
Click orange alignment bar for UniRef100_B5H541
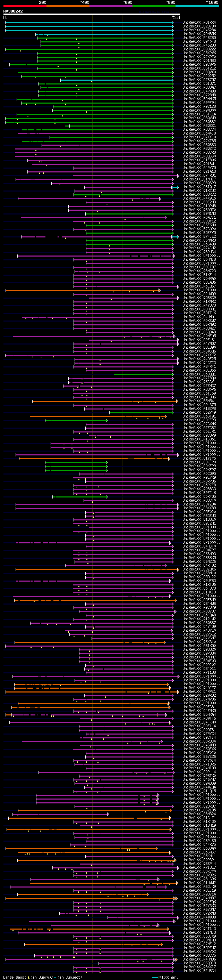[105, 402]
